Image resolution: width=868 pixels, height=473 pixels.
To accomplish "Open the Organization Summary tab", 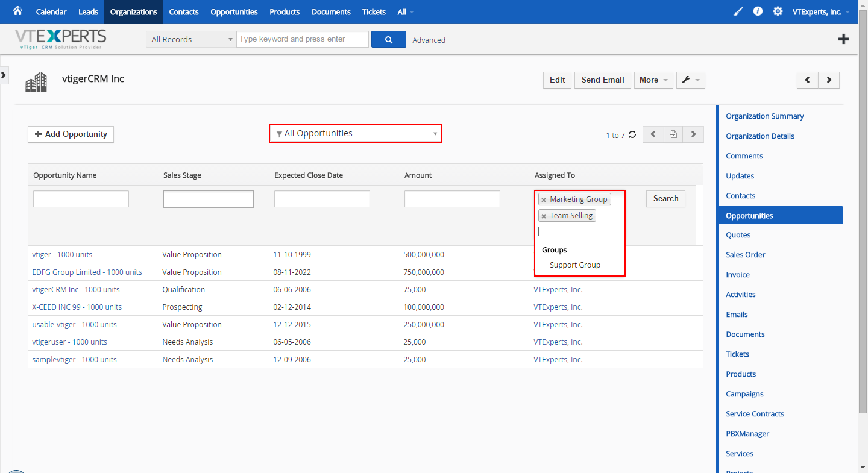I will pyautogui.click(x=765, y=116).
